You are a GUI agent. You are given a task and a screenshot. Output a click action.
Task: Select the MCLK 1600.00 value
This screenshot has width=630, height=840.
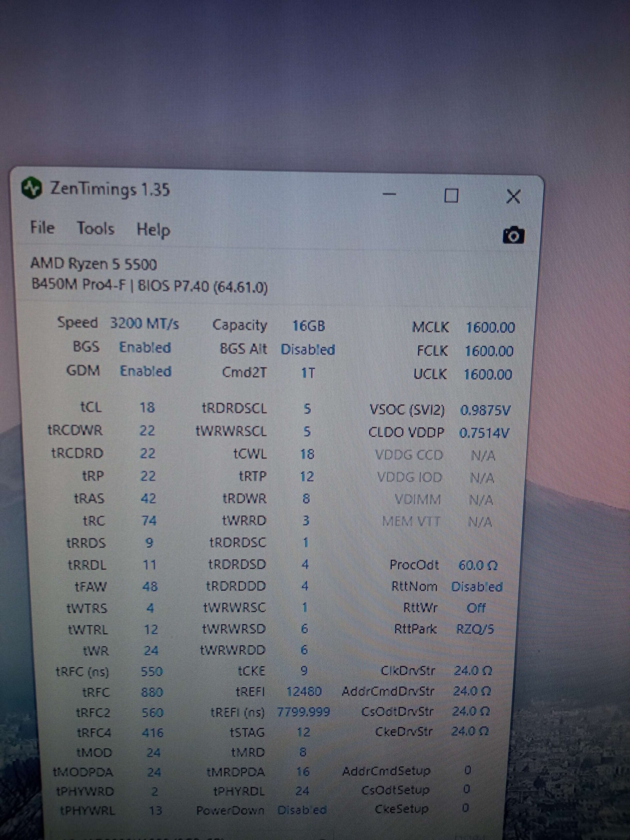pyautogui.click(x=490, y=327)
